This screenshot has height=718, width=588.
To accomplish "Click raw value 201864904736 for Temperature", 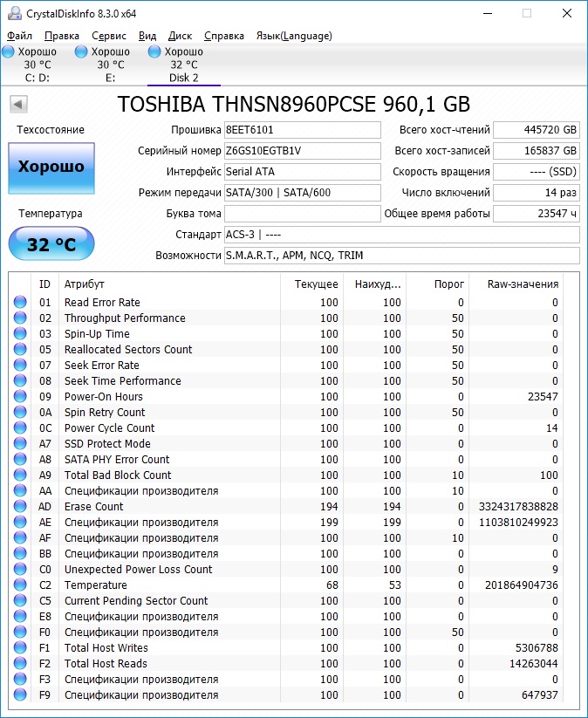I will tap(522, 585).
